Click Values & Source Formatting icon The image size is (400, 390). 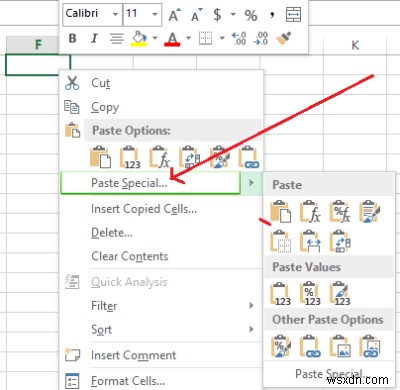pos(340,294)
